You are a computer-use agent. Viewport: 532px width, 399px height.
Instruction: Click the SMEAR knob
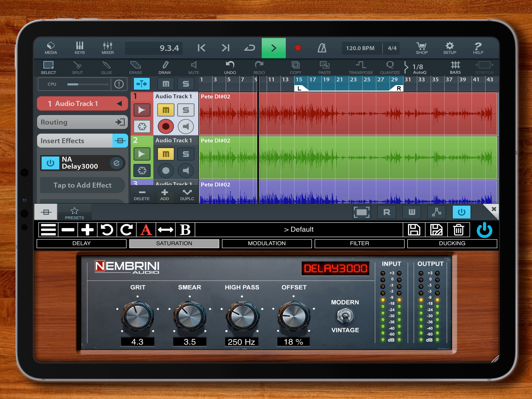[x=190, y=316]
